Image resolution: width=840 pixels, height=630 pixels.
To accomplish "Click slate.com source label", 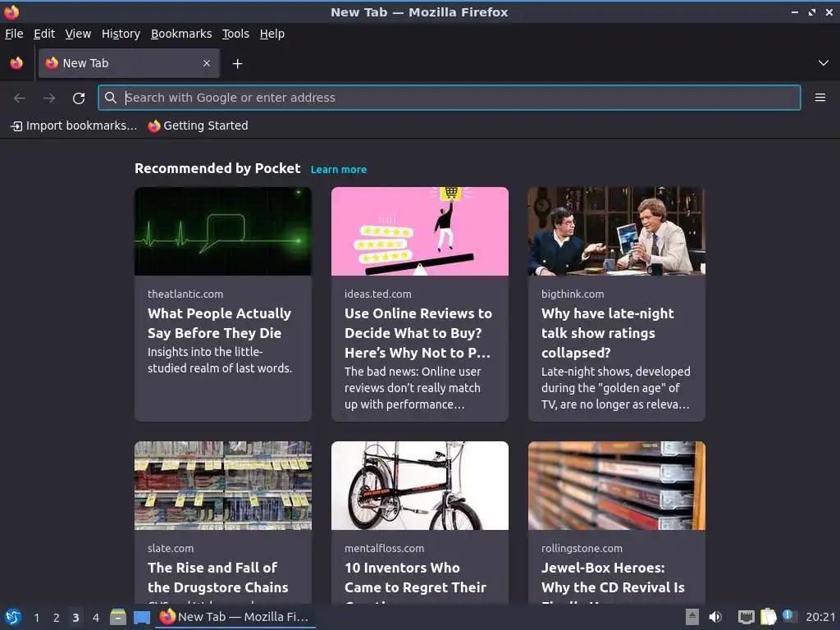I will point(171,548).
